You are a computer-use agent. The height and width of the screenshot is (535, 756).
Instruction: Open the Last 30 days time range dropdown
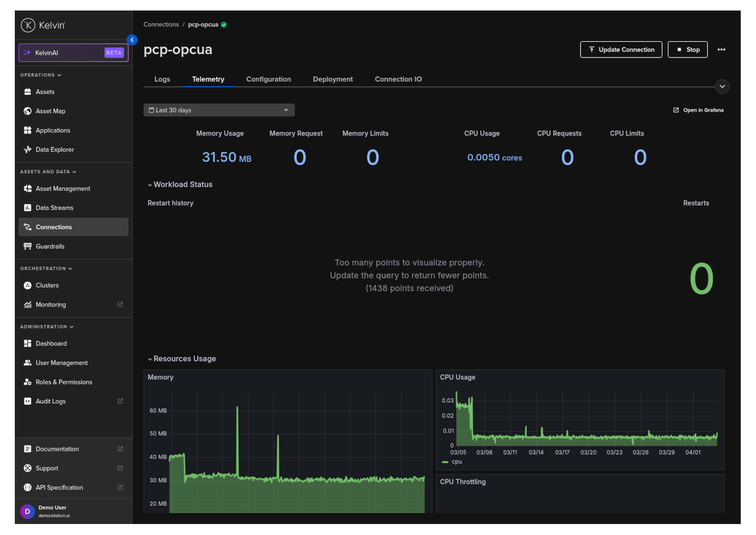coord(219,110)
